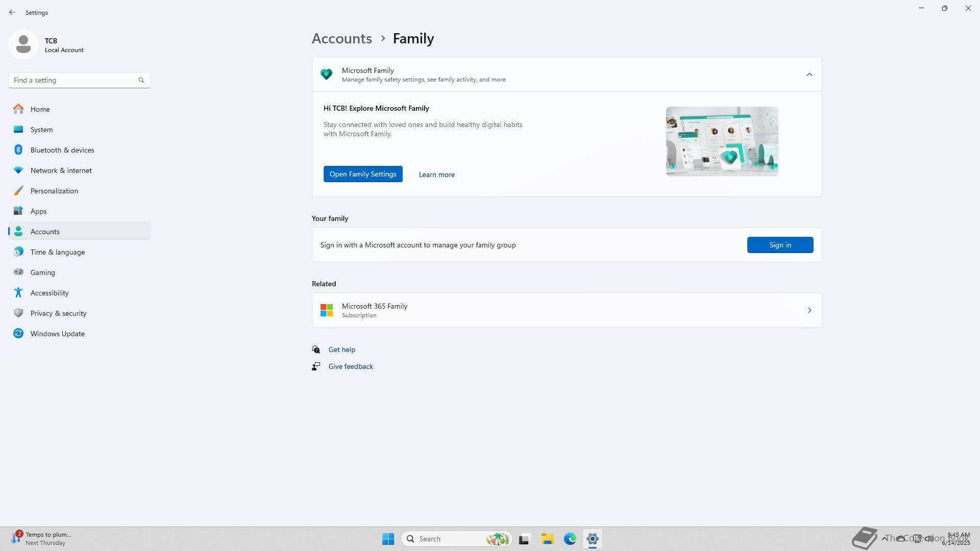Open Microsoft 365 Family subscription chevron

coord(809,310)
